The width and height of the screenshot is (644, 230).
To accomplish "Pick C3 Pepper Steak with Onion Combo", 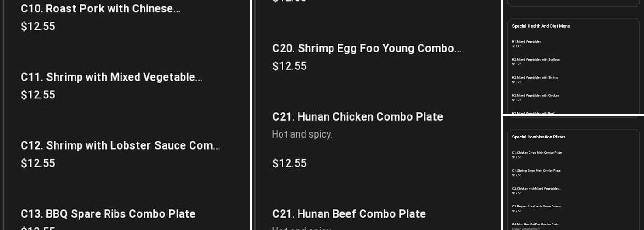I will (x=537, y=207).
